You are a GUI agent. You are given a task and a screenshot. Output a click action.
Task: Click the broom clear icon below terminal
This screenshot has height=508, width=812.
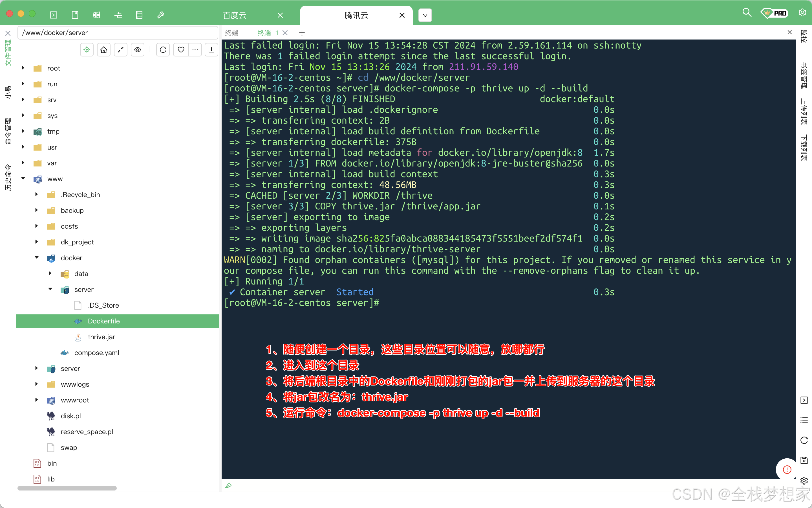point(228,485)
